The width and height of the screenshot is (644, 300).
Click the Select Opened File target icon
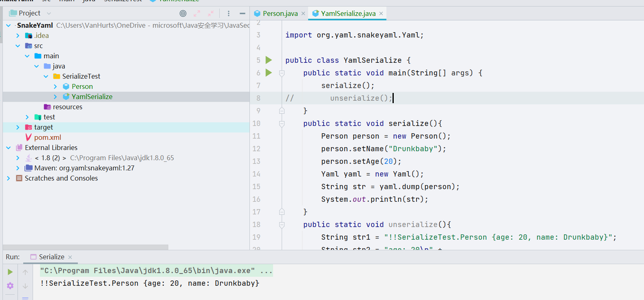point(183,13)
